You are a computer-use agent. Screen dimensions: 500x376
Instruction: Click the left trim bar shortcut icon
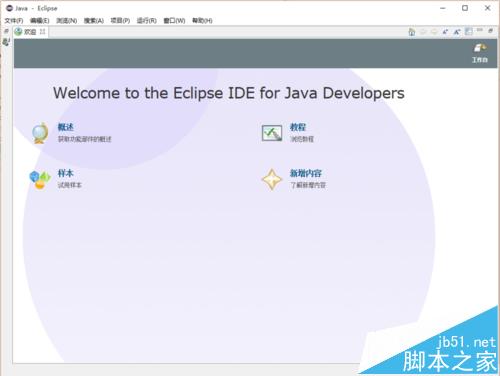[6, 42]
